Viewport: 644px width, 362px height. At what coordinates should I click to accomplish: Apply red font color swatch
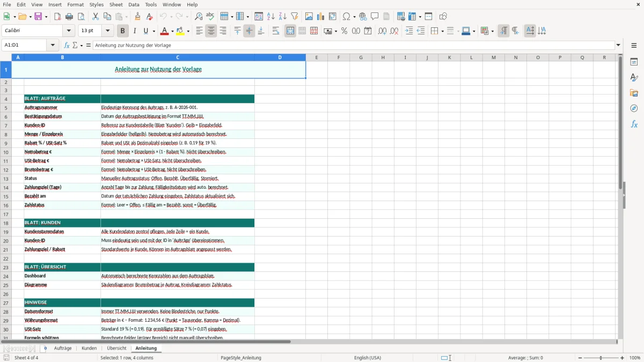point(165,31)
